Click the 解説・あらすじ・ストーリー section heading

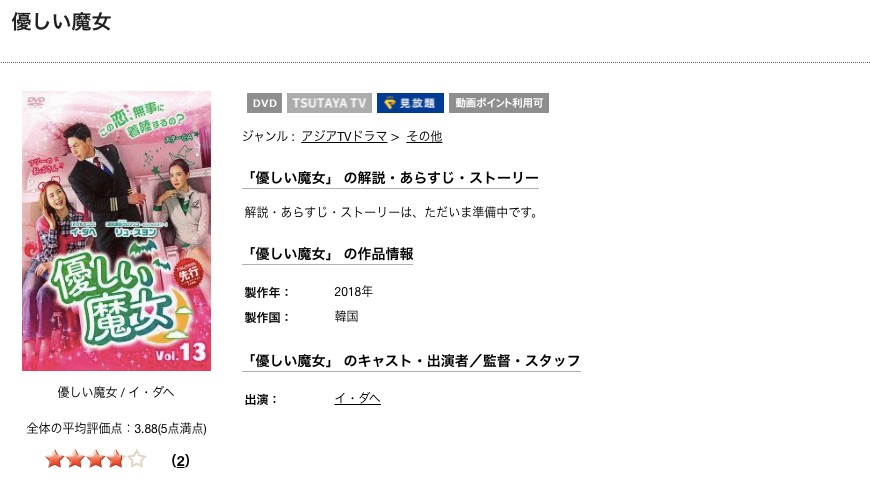point(391,178)
